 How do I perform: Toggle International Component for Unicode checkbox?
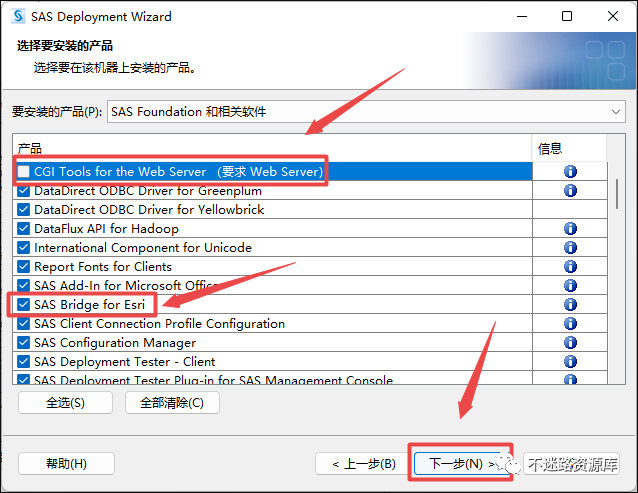pyautogui.click(x=24, y=247)
